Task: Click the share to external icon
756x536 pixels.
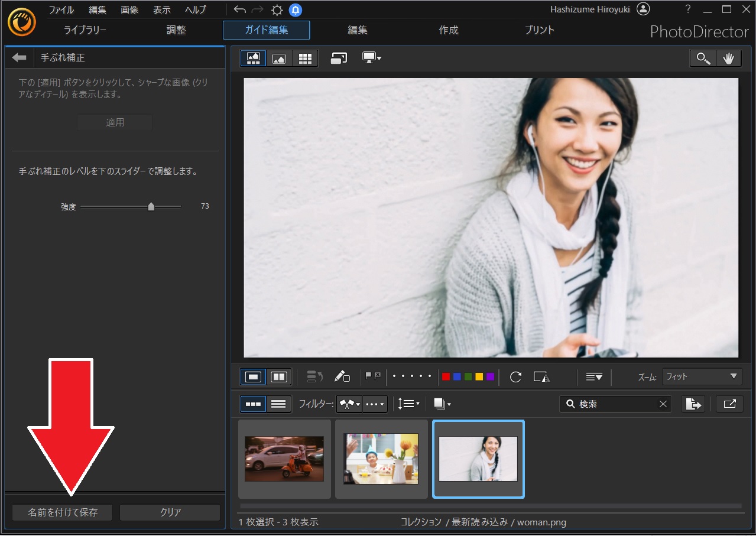Action: [x=729, y=404]
